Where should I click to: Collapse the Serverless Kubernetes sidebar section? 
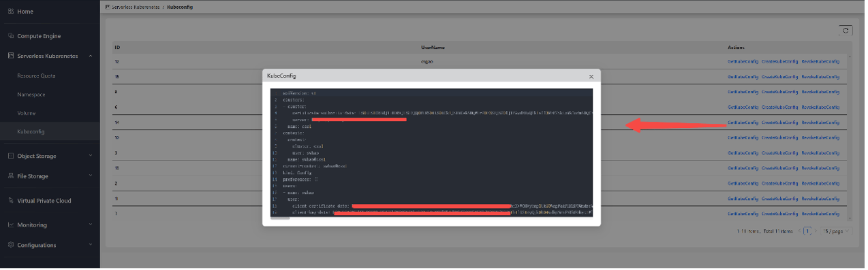(x=91, y=56)
